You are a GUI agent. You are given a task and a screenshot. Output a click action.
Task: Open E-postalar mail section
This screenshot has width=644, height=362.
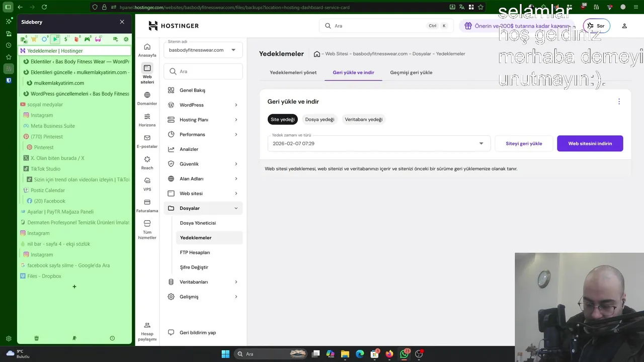(x=147, y=141)
